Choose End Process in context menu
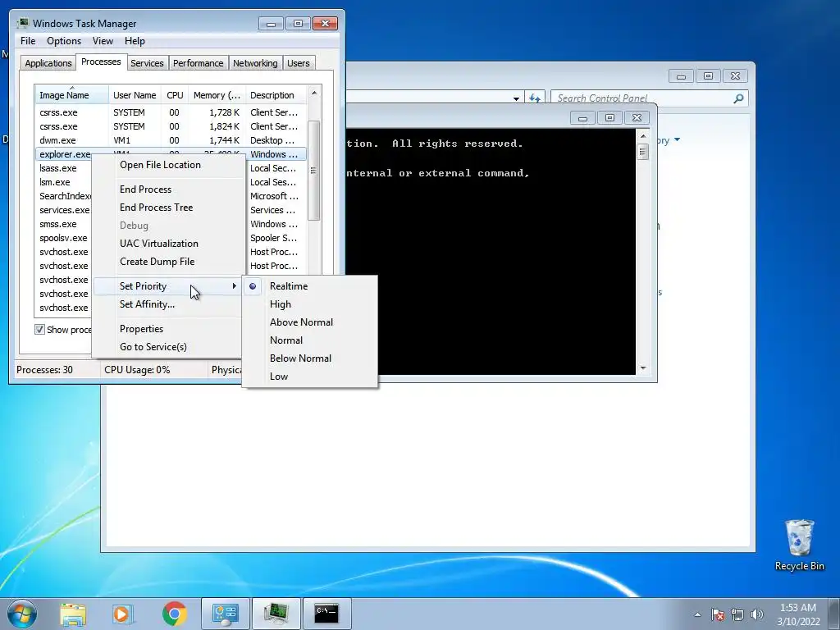 point(146,189)
